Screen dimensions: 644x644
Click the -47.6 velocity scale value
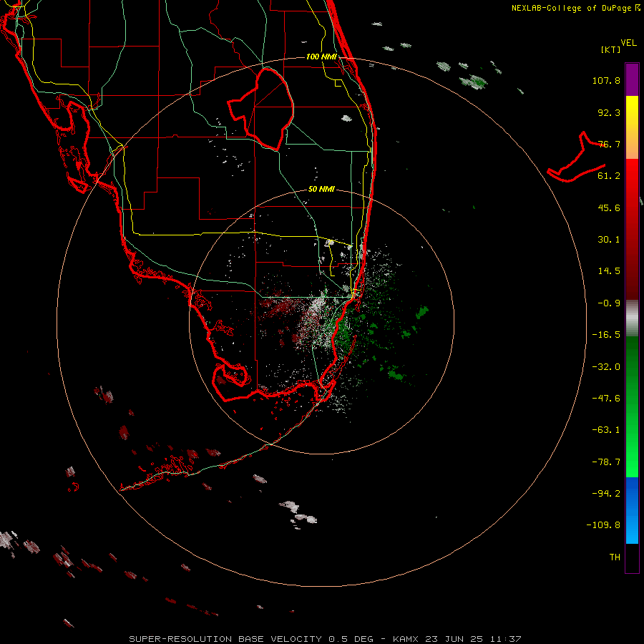point(606,399)
